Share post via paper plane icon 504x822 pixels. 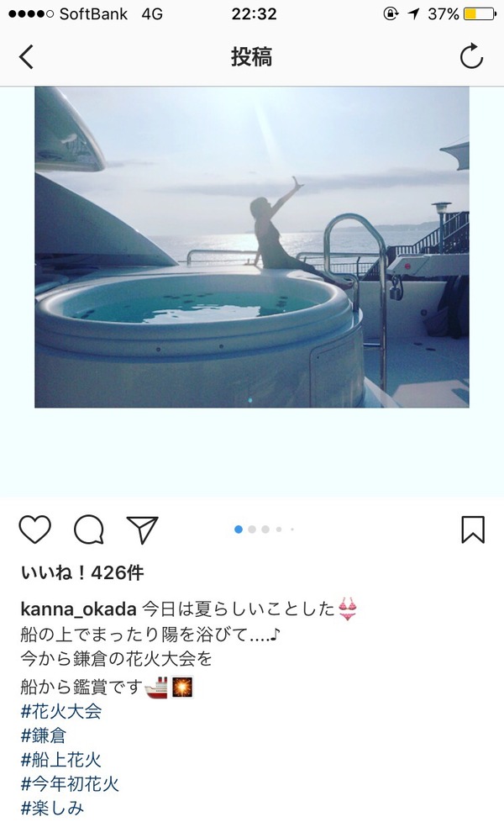coord(143,530)
